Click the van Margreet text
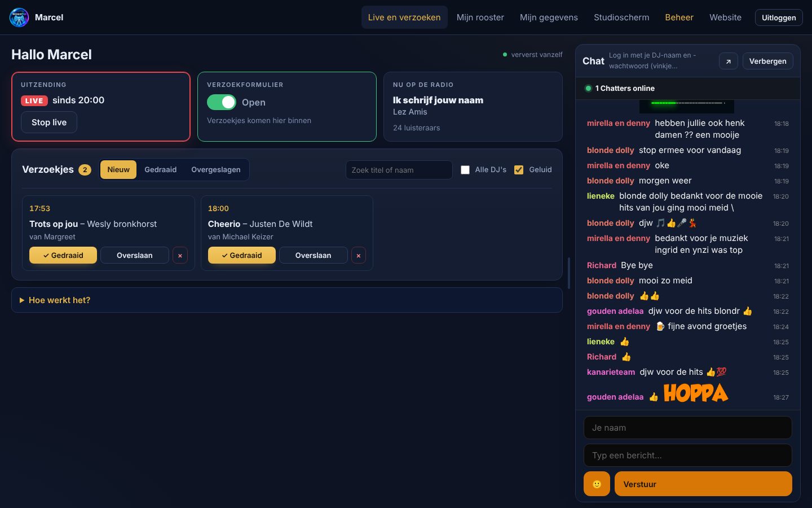This screenshot has width=812, height=508. [x=52, y=237]
